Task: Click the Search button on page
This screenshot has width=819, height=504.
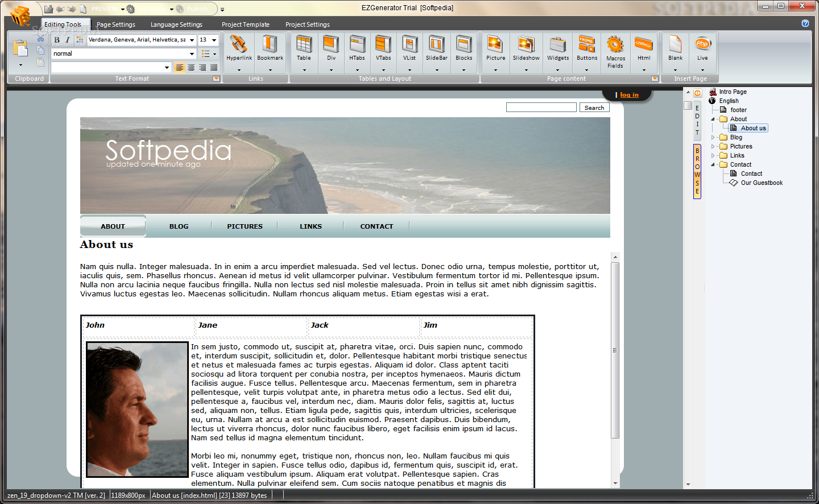Action: [594, 108]
